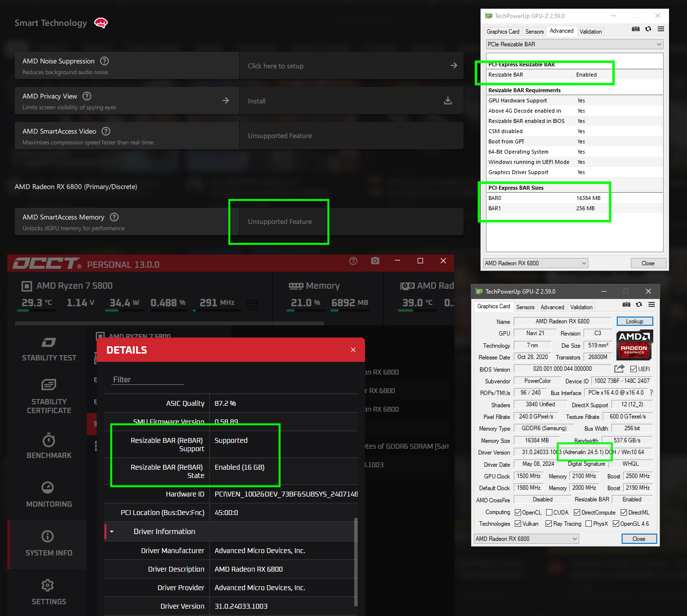Toggle the Vulkan checkbox

coord(518,524)
